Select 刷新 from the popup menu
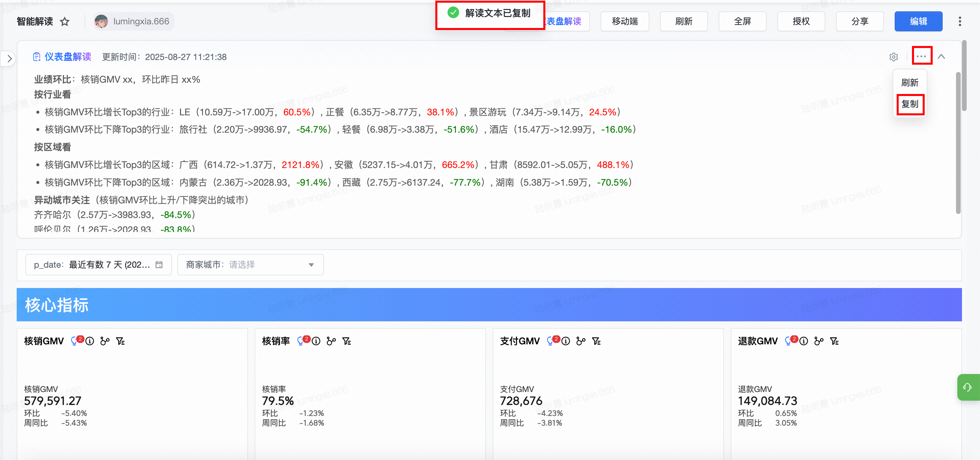The image size is (980, 460). tap(910, 83)
